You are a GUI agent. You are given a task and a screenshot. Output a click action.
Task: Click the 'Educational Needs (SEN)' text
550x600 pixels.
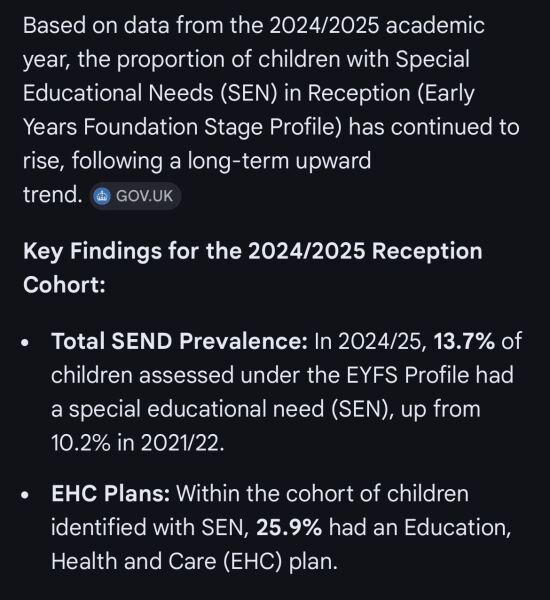pyautogui.click(x=150, y=93)
